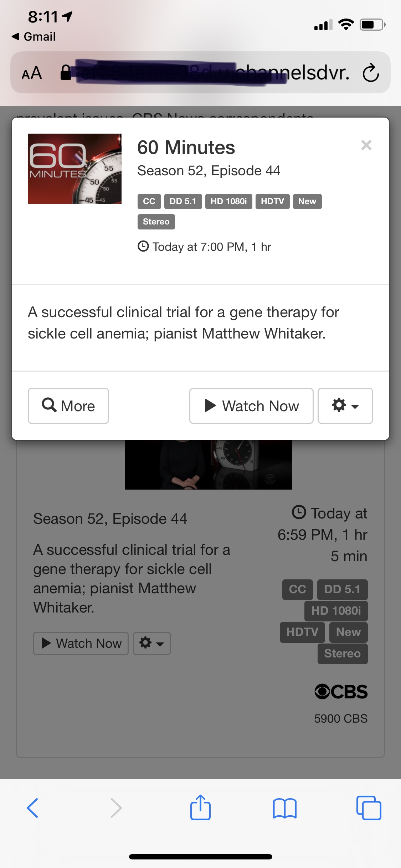Expand gear dropdown in background listing

151,643
